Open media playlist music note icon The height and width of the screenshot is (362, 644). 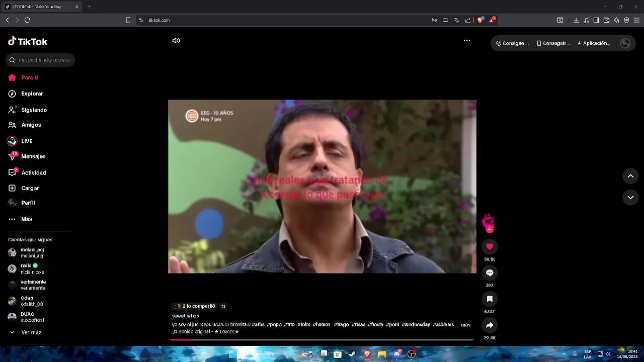[x=587, y=20]
